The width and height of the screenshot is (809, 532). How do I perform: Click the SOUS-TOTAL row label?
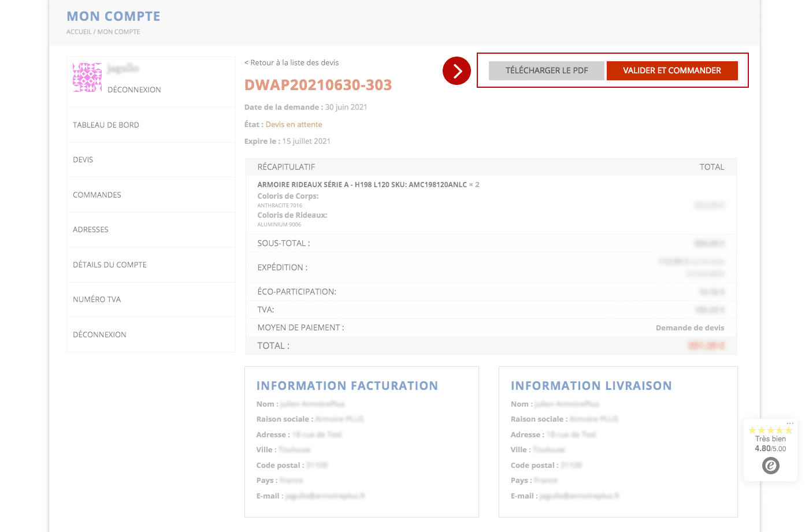[284, 243]
